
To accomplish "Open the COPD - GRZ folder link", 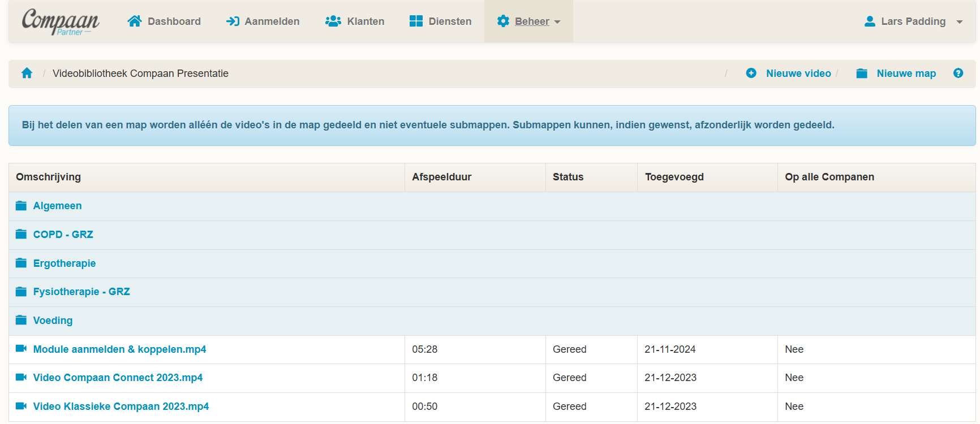I will click(x=63, y=235).
